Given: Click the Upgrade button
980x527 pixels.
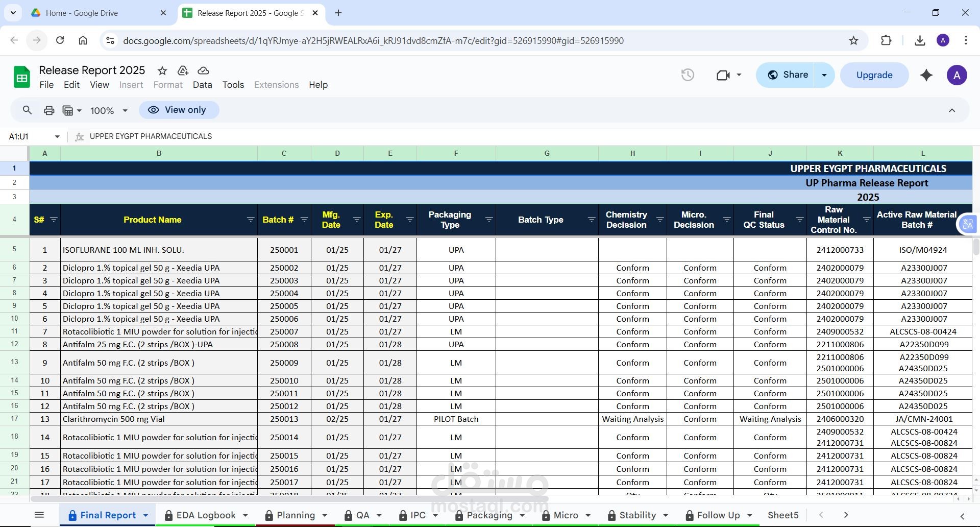Looking at the screenshot, I should 874,75.
